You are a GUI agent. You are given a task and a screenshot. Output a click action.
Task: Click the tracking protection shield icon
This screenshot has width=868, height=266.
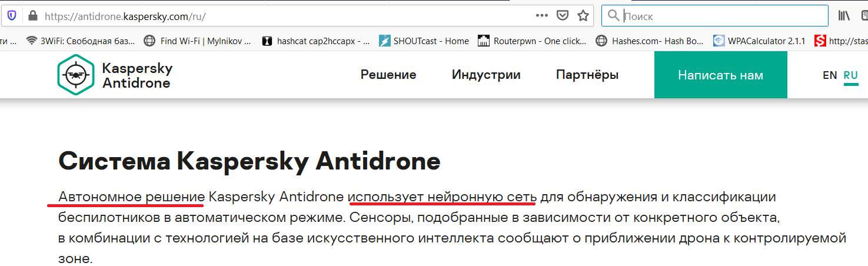12,16
